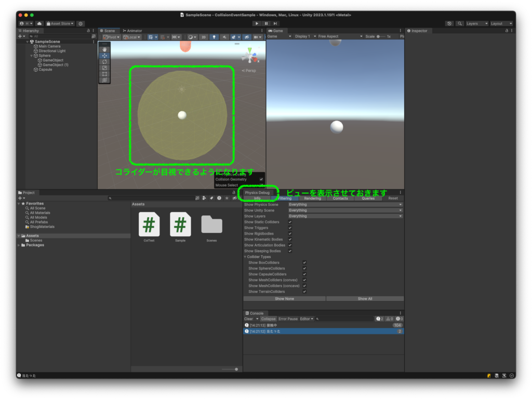Uncheck Show Sleeping Bodies
Screen dimensions: 532x400
pyautogui.click(x=290, y=251)
